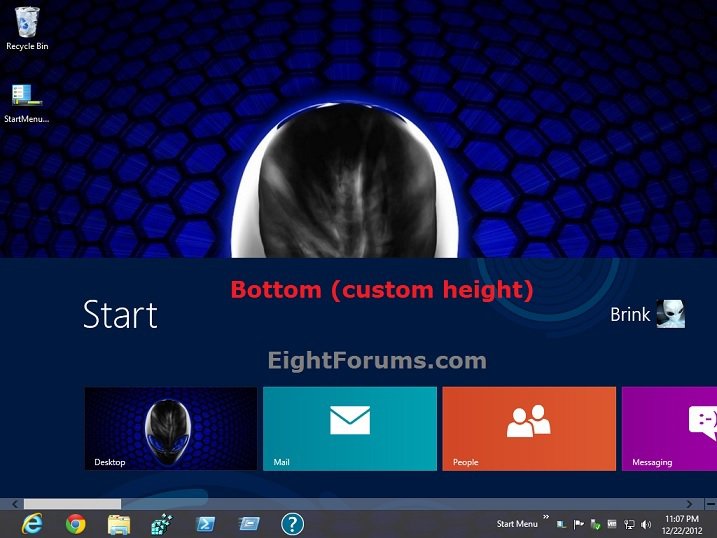Click the zoom-out minus button beside scrollbar
717x538 pixels.
click(x=711, y=504)
